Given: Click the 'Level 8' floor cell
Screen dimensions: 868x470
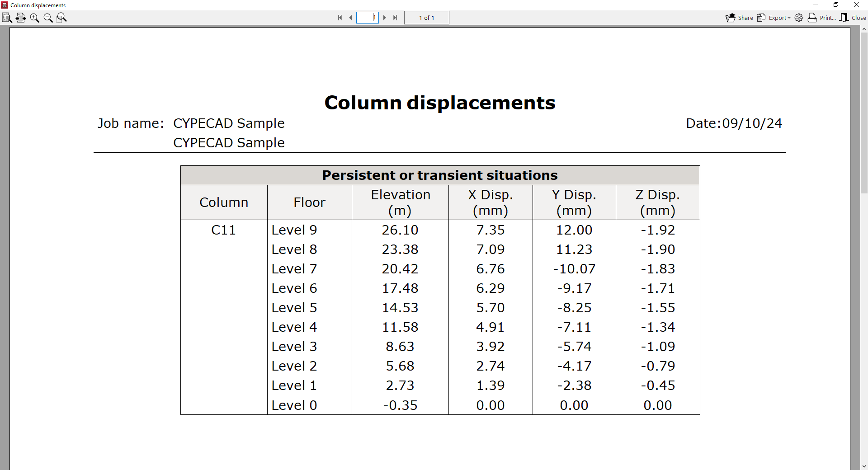Looking at the screenshot, I should point(294,249).
